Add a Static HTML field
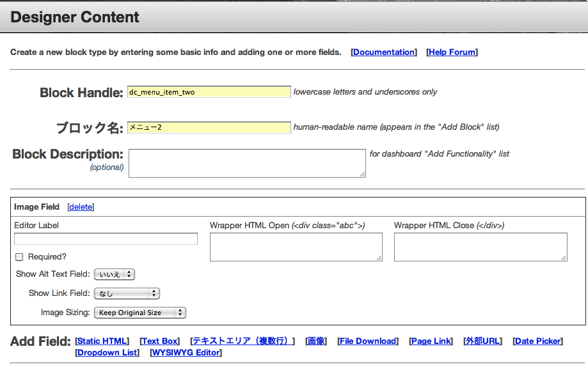 102,341
